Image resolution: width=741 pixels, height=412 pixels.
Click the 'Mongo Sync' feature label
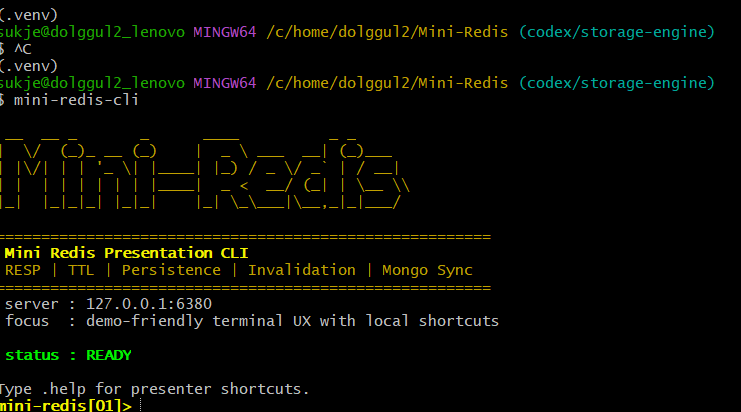coord(427,270)
